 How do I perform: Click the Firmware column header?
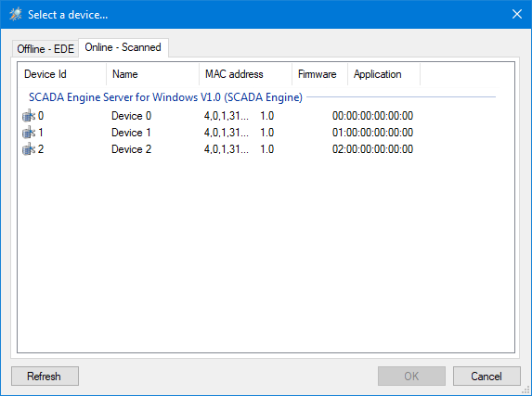pos(319,74)
